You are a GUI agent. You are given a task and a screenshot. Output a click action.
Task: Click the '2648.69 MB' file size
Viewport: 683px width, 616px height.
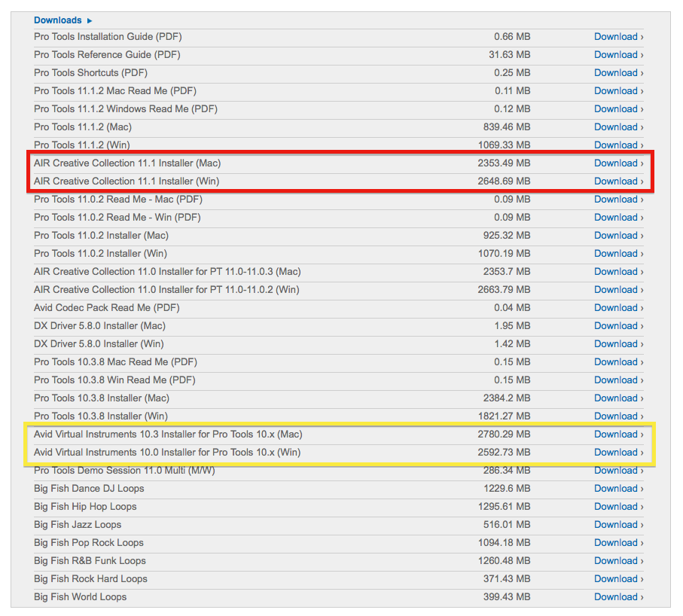coord(504,181)
